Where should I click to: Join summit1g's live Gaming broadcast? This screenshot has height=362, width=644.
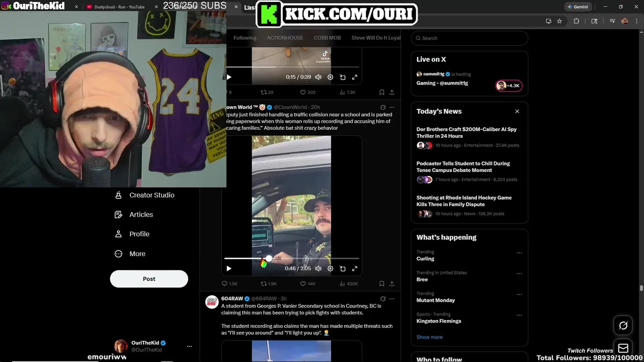pyautogui.click(x=442, y=83)
